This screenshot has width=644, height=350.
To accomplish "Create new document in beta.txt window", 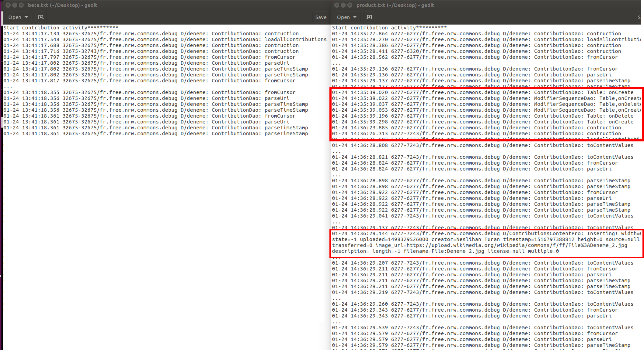I will [x=40, y=17].
